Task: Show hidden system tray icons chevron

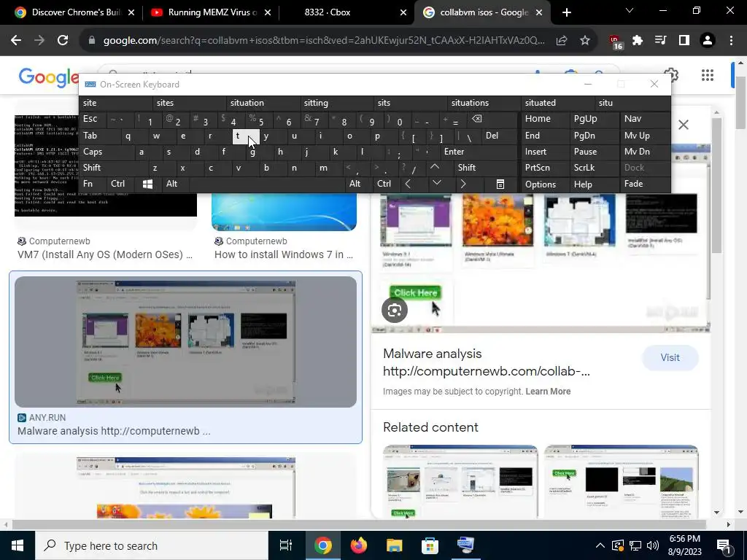Action: (600, 545)
